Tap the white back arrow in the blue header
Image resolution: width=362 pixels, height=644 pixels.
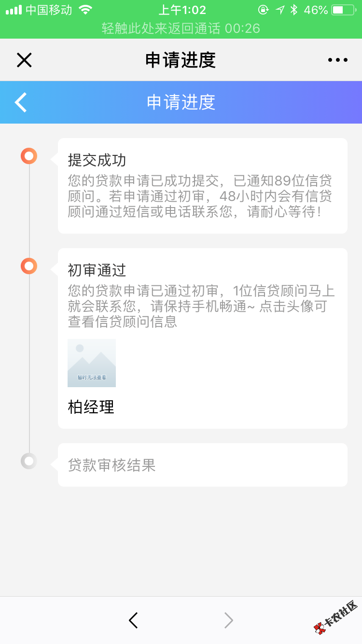21,102
